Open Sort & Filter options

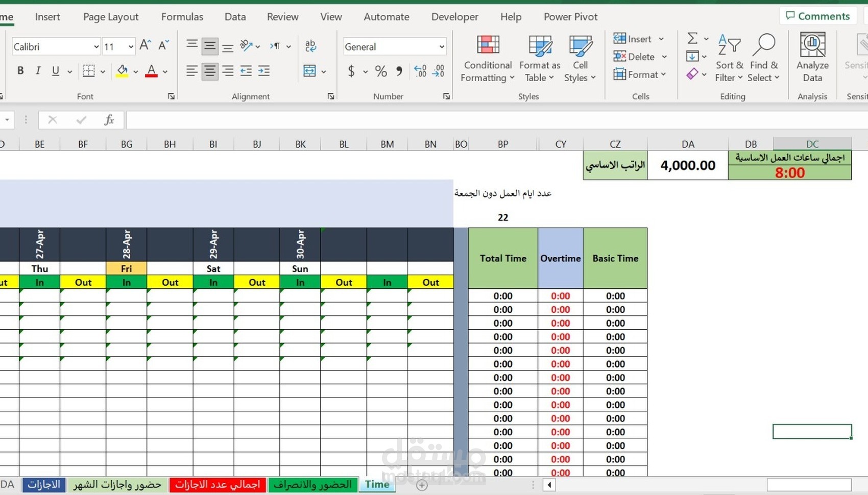(729, 56)
